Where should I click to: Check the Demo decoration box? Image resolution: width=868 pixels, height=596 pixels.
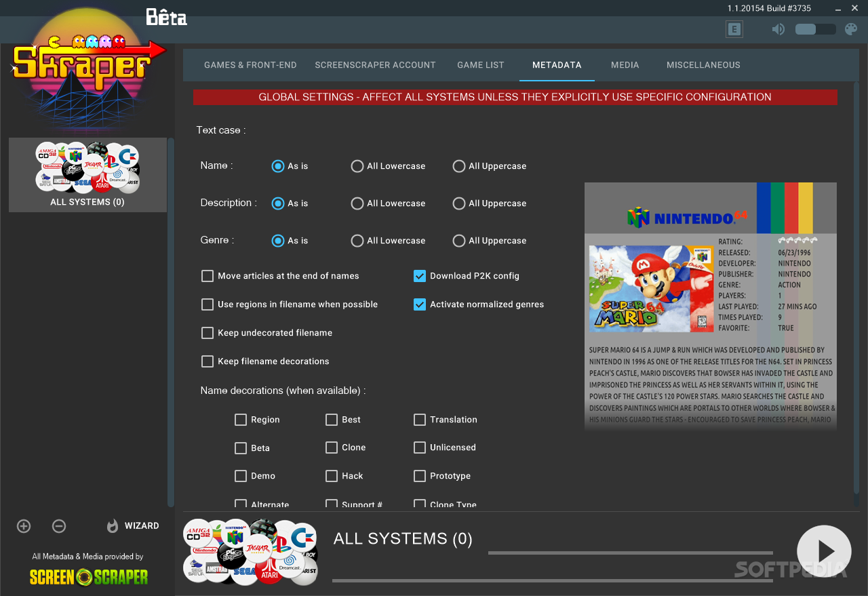click(241, 476)
